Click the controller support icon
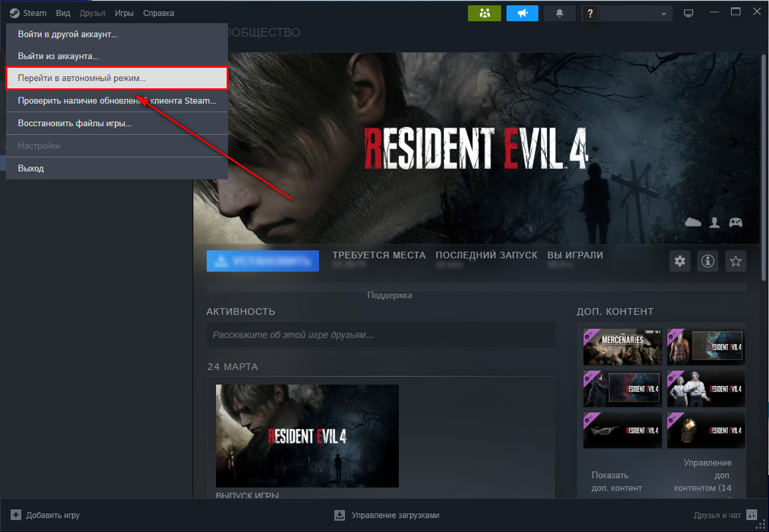769x532 pixels. [x=736, y=223]
